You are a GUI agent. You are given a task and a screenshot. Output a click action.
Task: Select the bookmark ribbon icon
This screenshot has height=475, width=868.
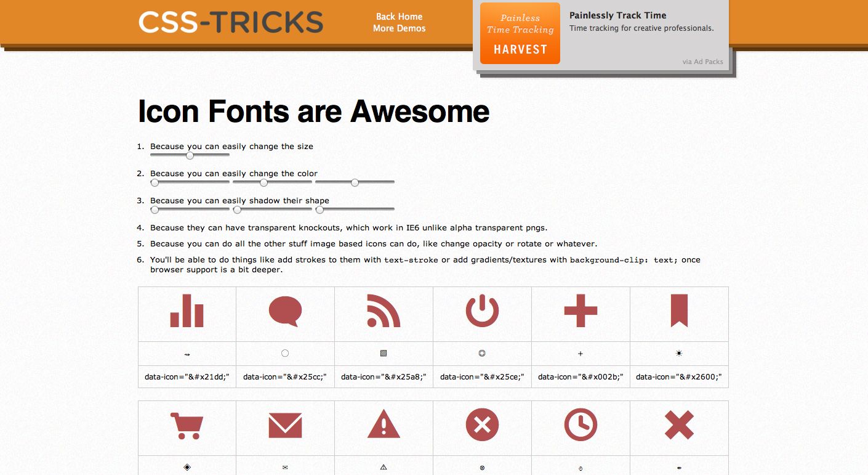679,312
